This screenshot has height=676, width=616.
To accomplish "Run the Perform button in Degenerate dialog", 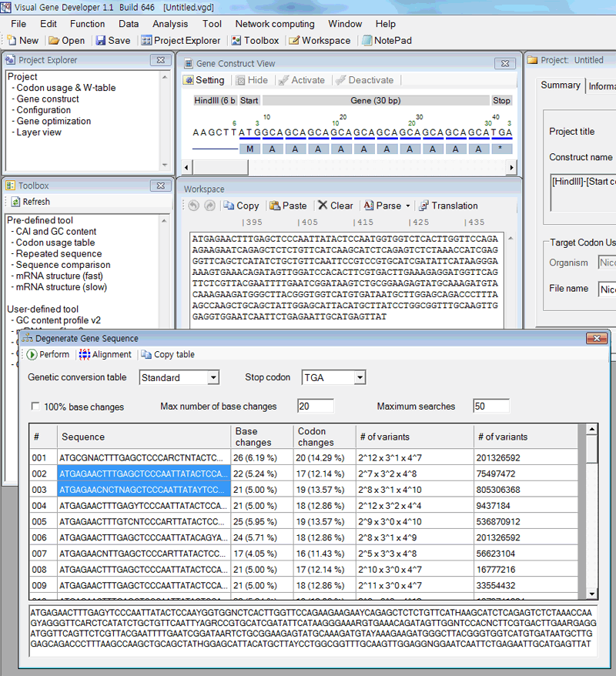I will click(x=48, y=355).
